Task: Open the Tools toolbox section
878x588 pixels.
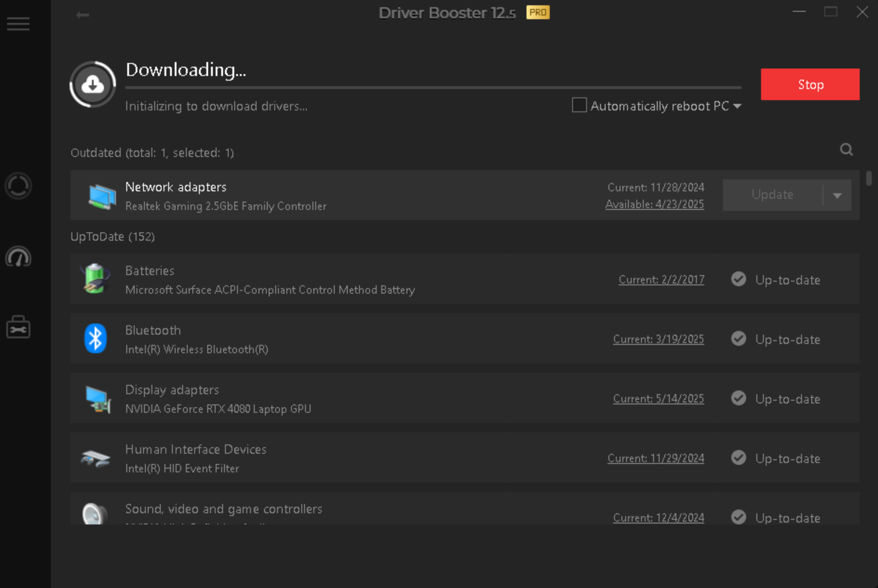Action: (x=18, y=327)
